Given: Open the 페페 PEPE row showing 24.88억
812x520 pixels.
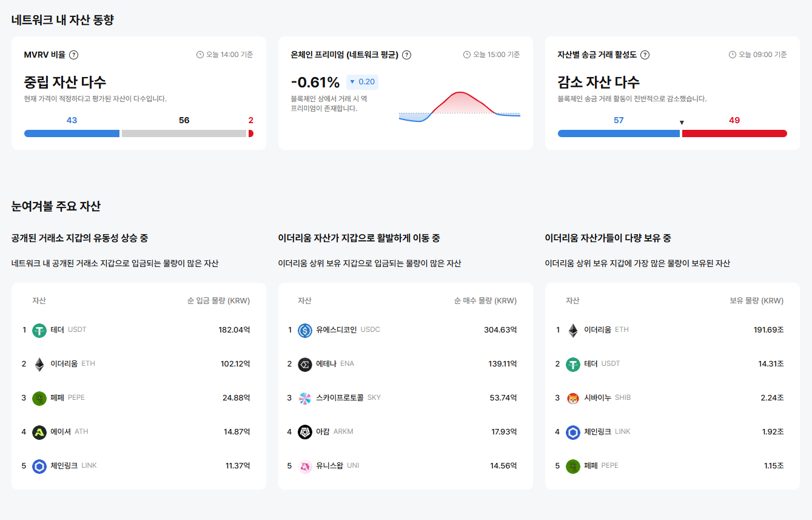Looking at the screenshot, I should (139, 399).
